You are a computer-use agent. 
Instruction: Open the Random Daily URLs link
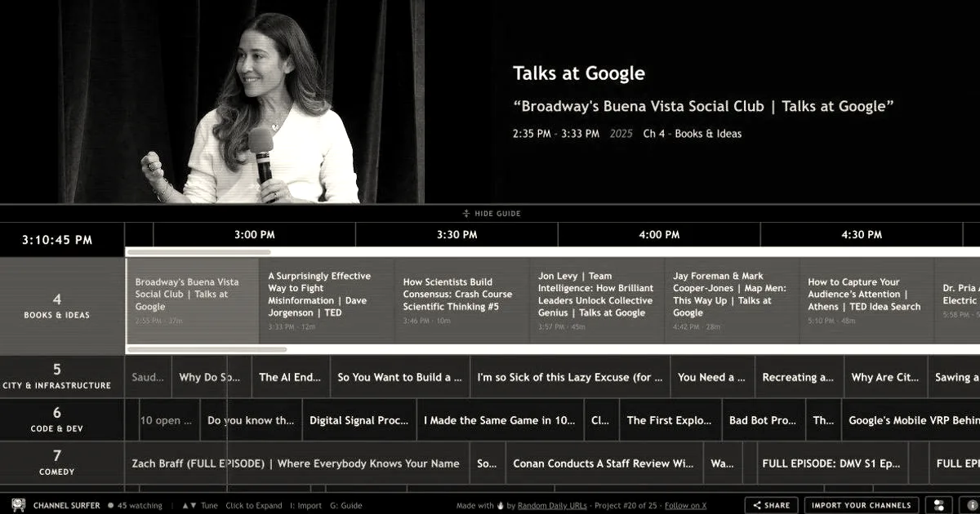coord(553,506)
